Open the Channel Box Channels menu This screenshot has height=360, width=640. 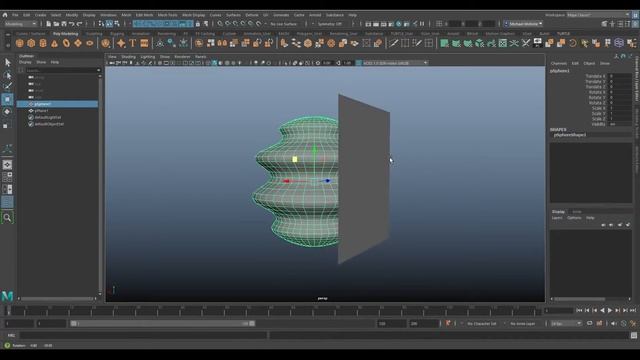[559, 63]
